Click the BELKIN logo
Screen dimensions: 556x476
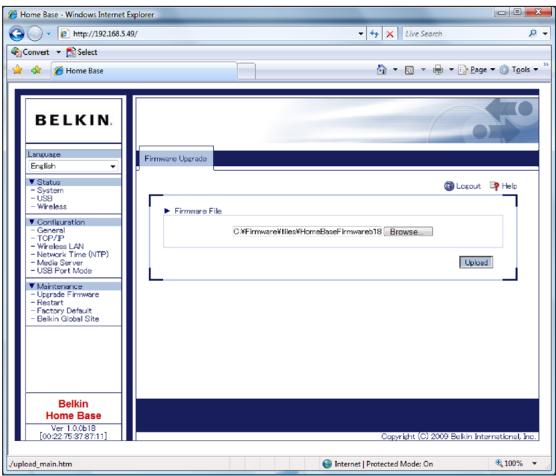(x=73, y=120)
